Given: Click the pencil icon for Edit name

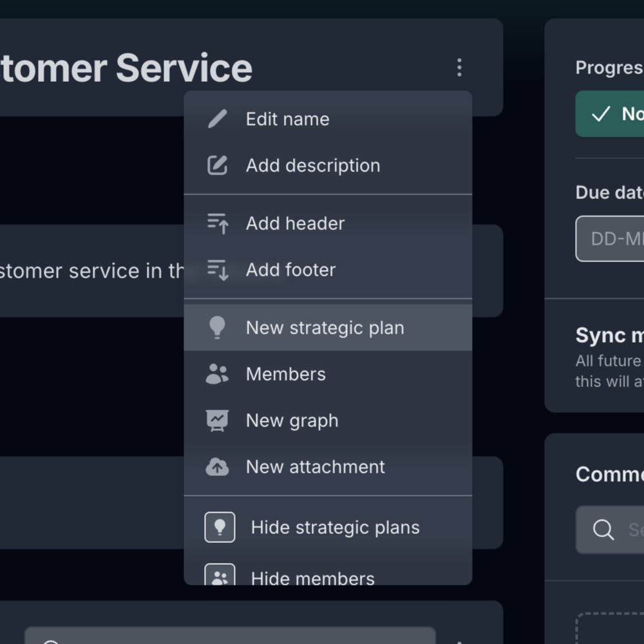Looking at the screenshot, I should coord(217,119).
